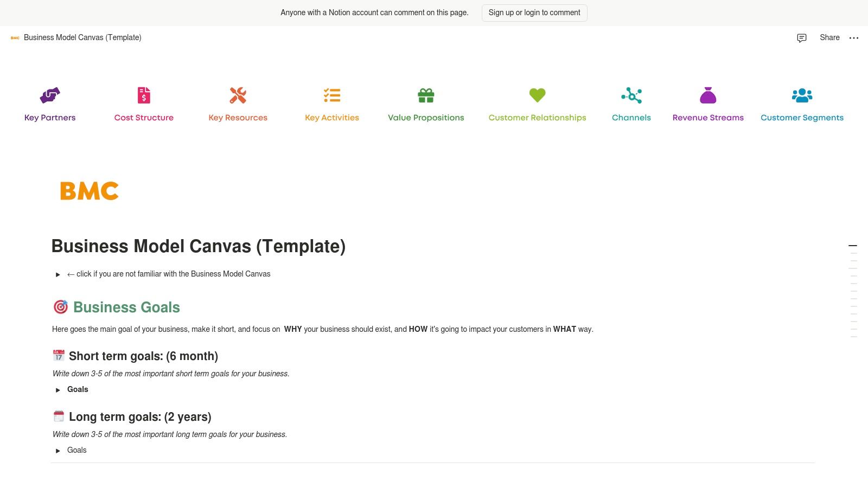This screenshot has width=868, height=488.
Task: Expand the Business Model Canvas intro toggle
Action: point(58,275)
